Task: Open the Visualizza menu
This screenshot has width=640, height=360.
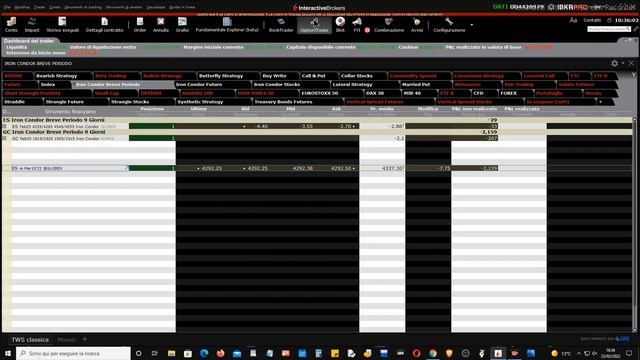Action: 156,7
